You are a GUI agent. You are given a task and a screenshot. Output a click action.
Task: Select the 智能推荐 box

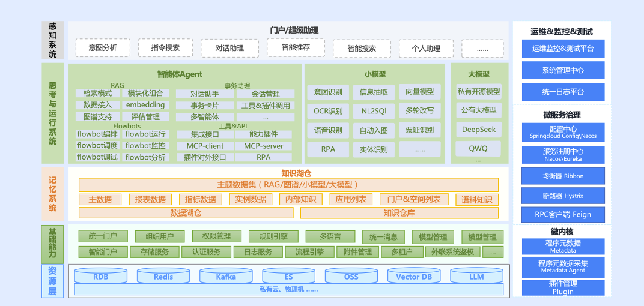coord(296,47)
